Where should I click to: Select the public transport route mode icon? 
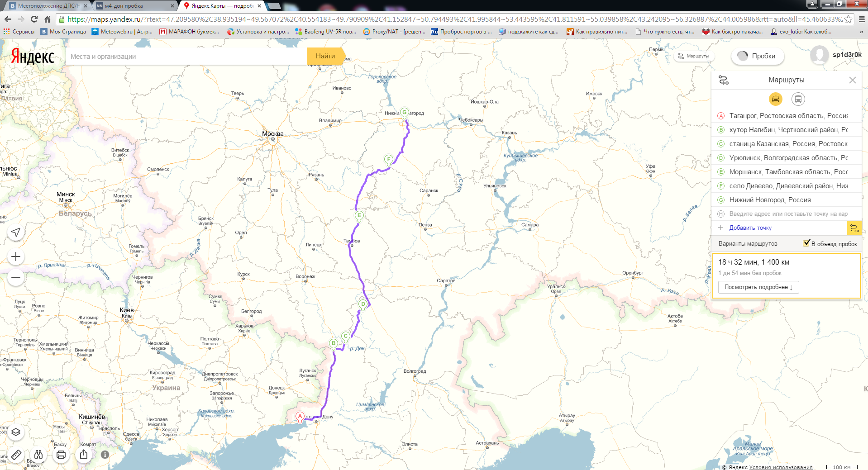798,99
